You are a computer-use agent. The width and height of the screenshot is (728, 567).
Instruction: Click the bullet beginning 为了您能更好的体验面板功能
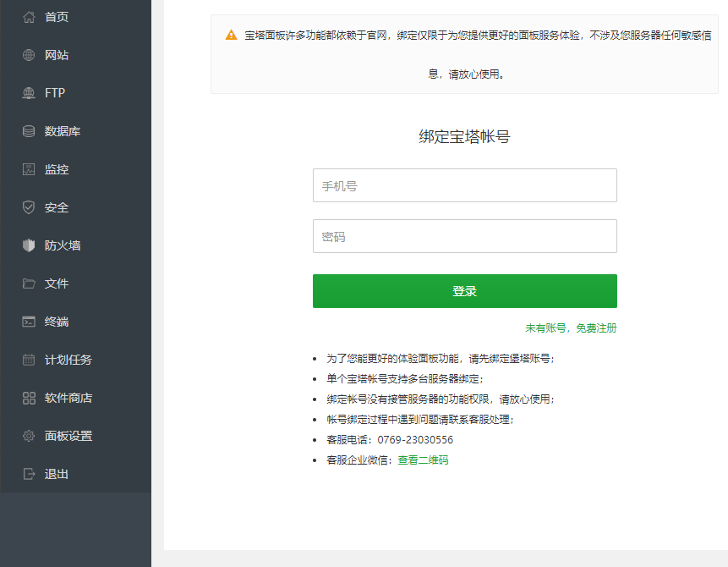441,358
